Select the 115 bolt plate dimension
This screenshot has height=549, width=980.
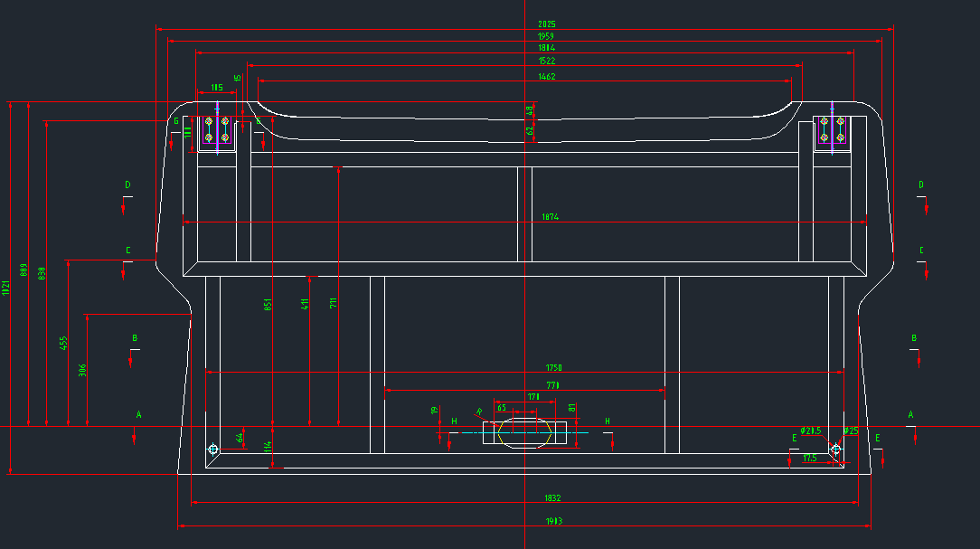pyautogui.click(x=217, y=88)
